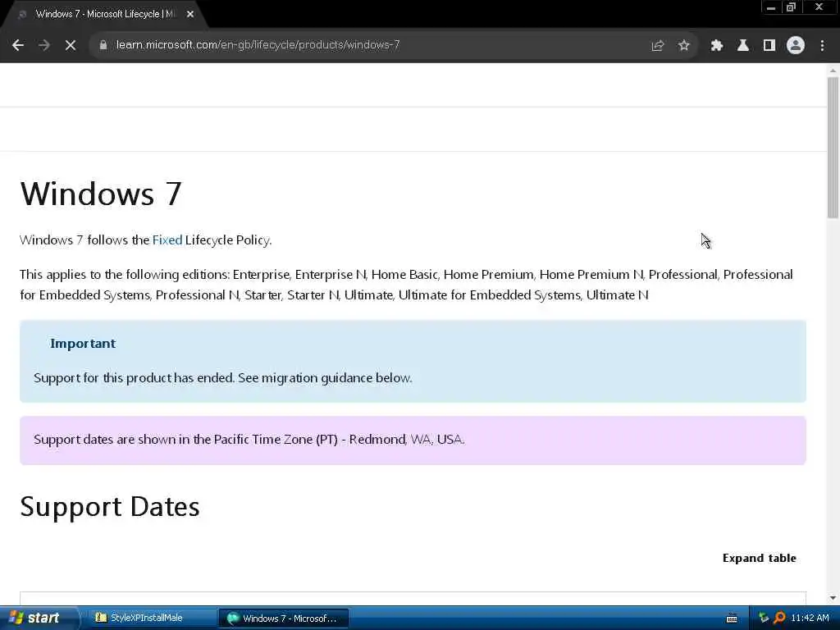Open the Extensions puzzle icon
The height and width of the screenshot is (630, 840).
click(716, 46)
